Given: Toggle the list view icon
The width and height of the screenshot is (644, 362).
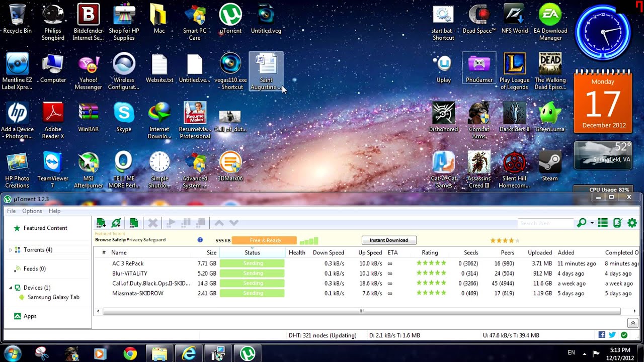Looking at the screenshot, I should coord(603,223).
